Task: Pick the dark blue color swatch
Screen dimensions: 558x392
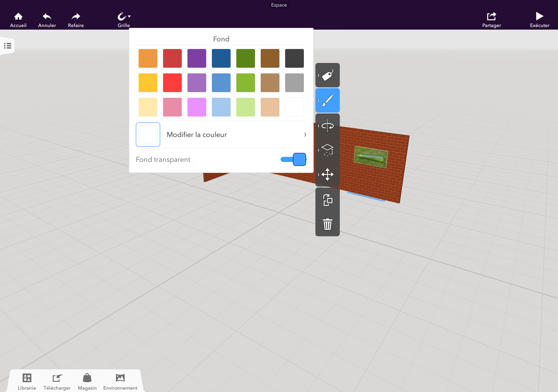Action: (x=221, y=58)
